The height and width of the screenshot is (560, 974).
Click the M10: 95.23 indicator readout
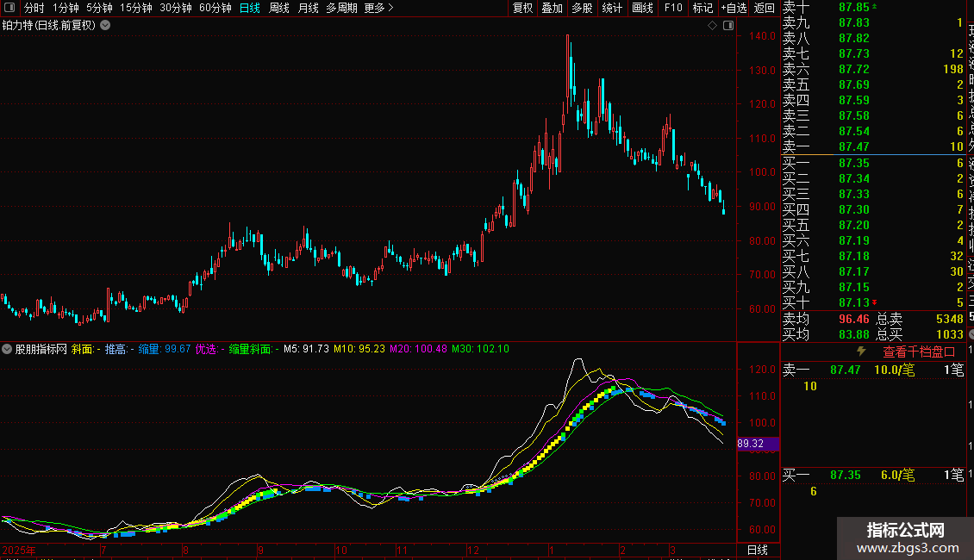coord(359,349)
